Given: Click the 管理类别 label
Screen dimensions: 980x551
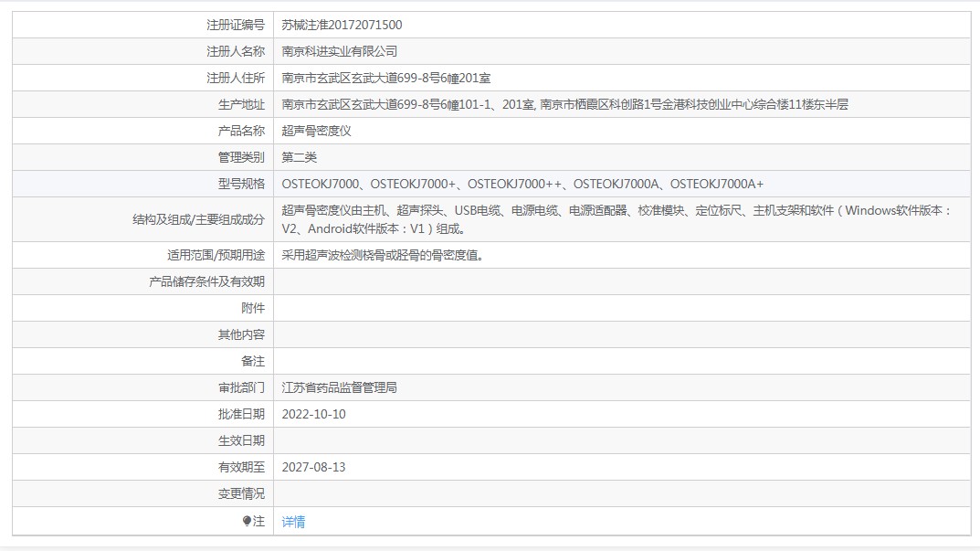Looking at the screenshot, I should tap(241, 157).
